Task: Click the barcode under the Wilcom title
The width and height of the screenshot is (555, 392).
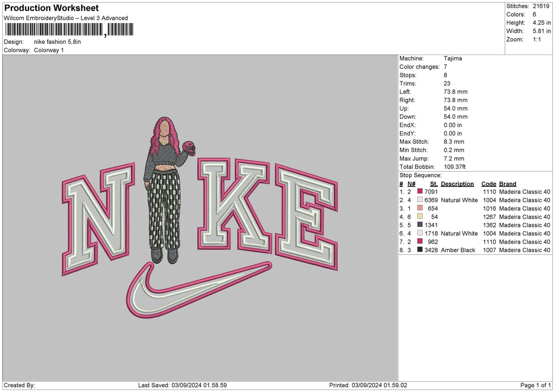Action: click(69, 30)
